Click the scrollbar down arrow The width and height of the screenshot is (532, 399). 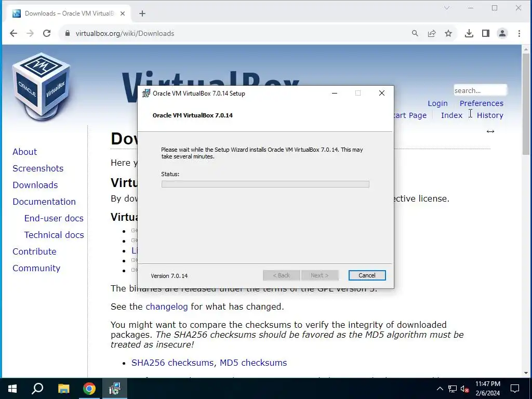coord(526,373)
